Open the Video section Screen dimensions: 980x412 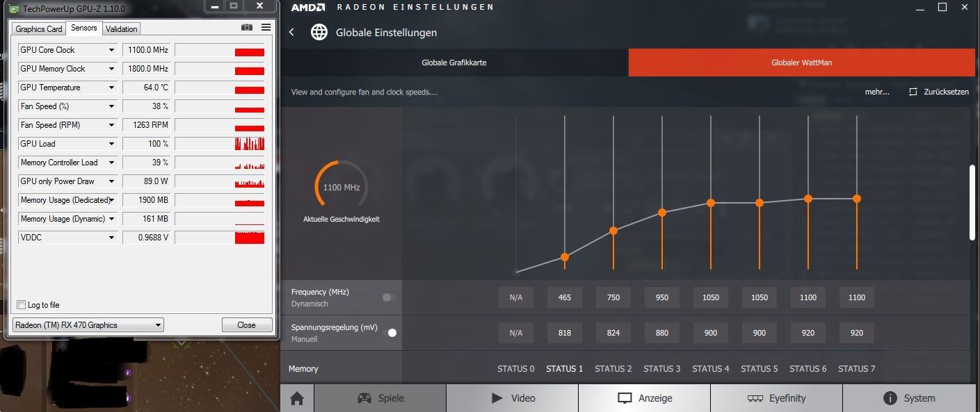(513, 398)
